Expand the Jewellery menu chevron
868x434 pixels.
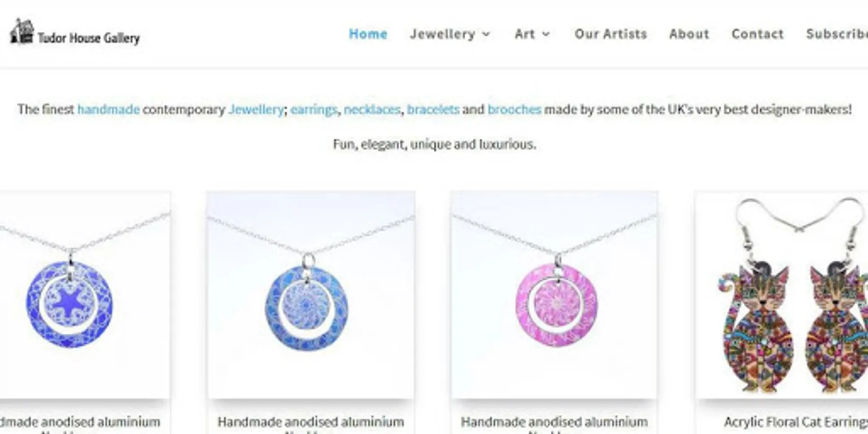(x=486, y=34)
